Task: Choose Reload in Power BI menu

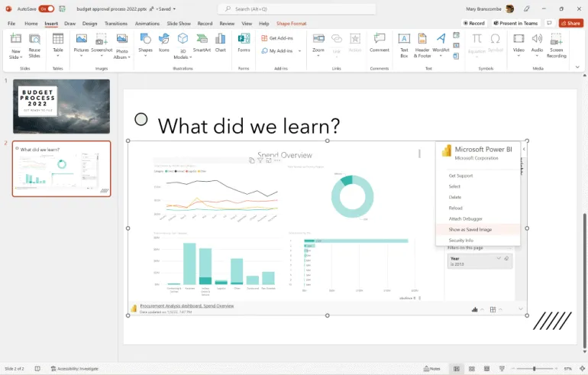Action: coord(478,209)
